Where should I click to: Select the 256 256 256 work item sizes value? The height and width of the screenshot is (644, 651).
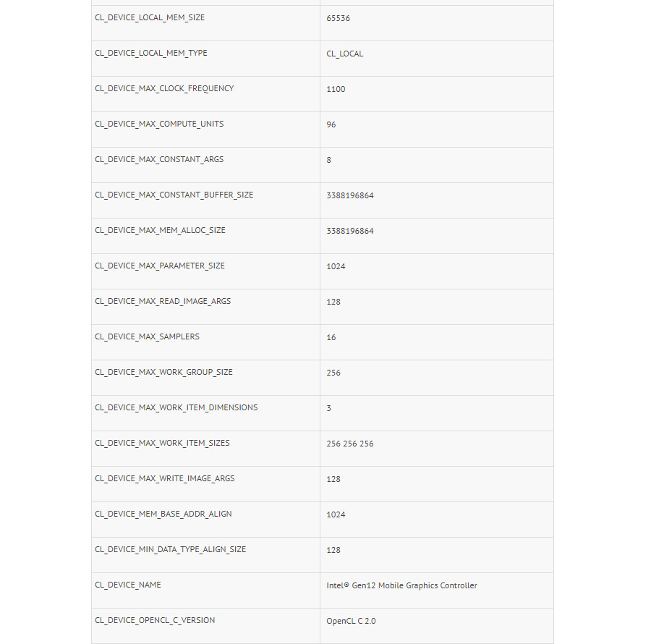(x=350, y=444)
